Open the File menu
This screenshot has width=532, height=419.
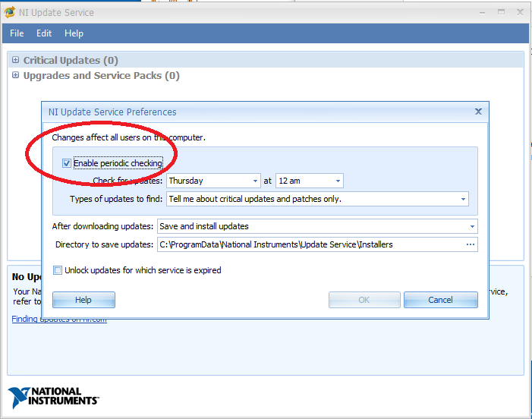tap(17, 33)
